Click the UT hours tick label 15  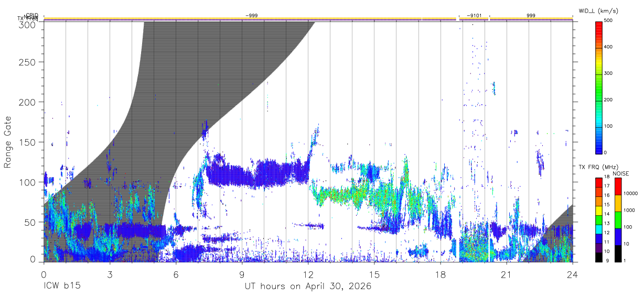[374, 274]
